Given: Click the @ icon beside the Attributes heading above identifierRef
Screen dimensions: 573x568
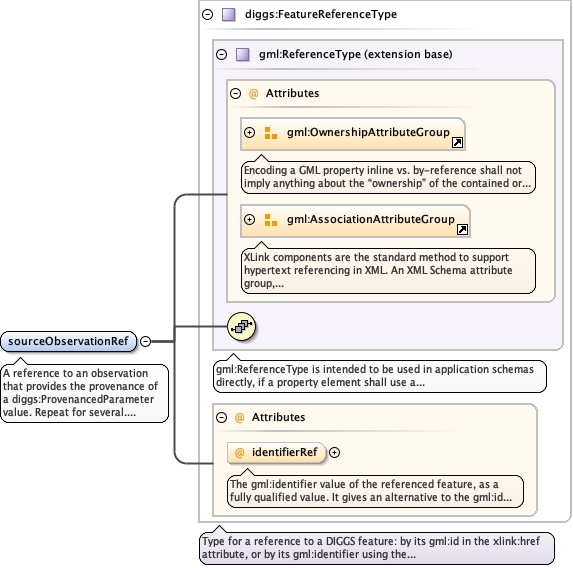Looking at the screenshot, I should (239, 417).
